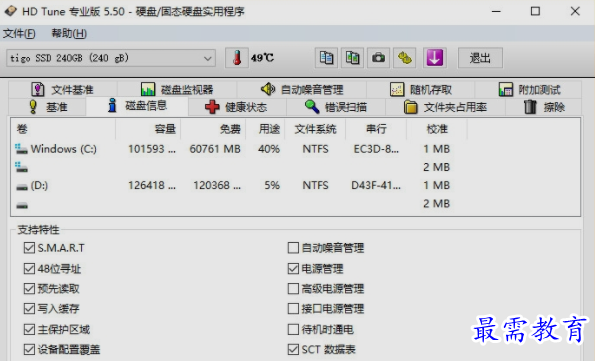Click the 文件系统 column header
The height and width of the screenshot is (361, 595).
(315, 129)
